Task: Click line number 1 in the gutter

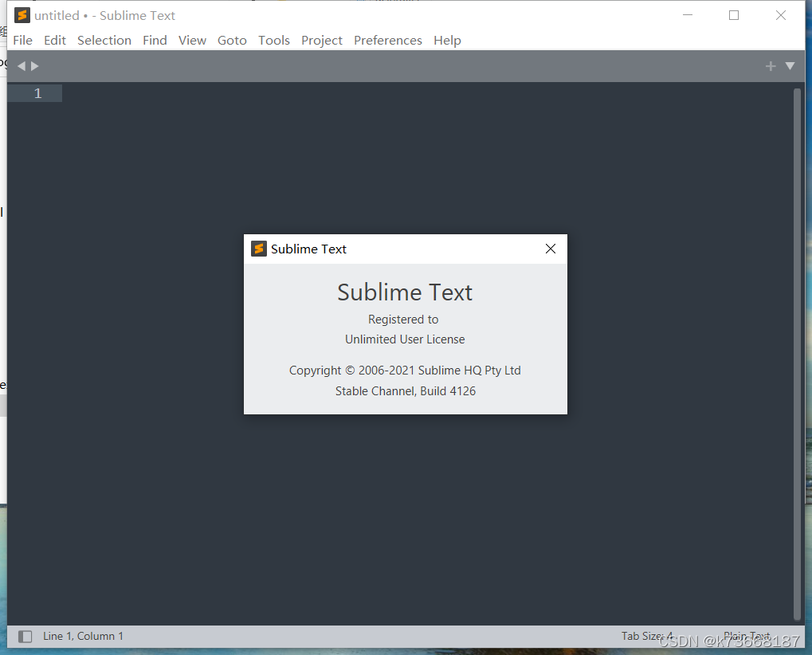Action: 37,93
